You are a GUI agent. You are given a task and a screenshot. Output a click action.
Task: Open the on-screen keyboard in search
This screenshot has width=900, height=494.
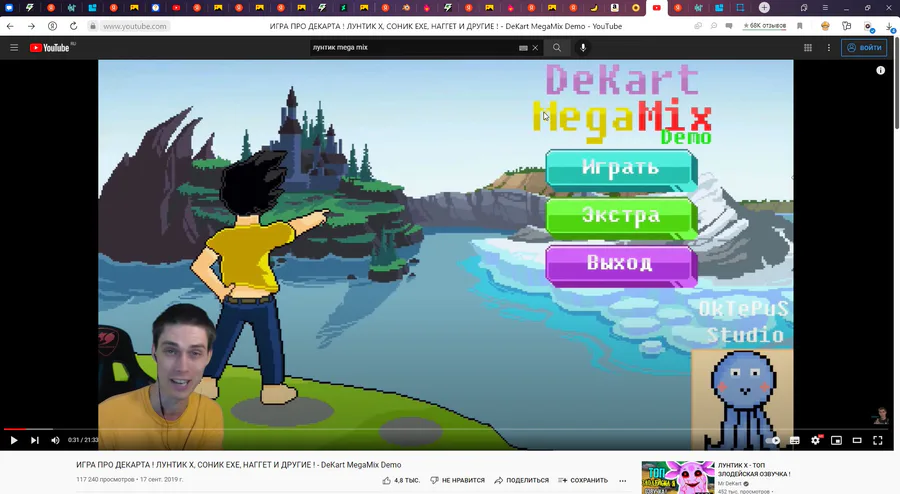[x=523, y=48]
